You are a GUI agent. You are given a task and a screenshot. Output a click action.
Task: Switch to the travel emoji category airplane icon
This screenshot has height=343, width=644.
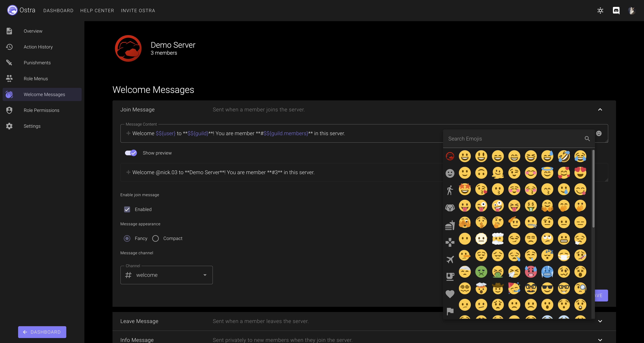tap(450, 259)
